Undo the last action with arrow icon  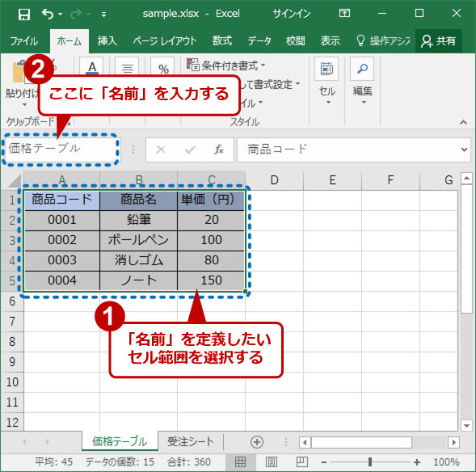point(48,14)
